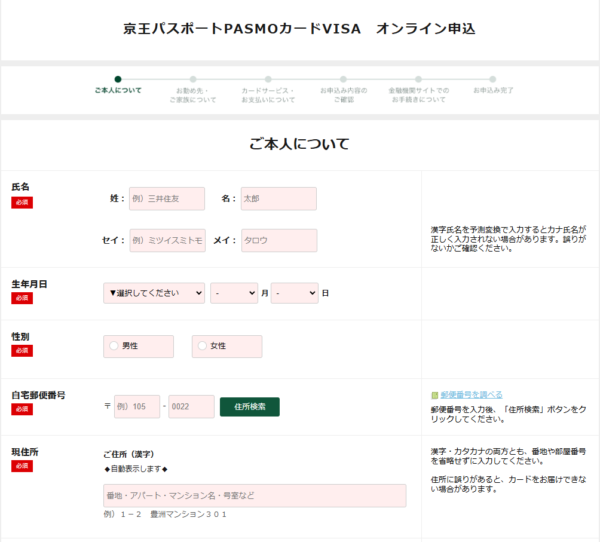
Task: Open the birth year dropdown 選択してください
Action: coord(154,293)
